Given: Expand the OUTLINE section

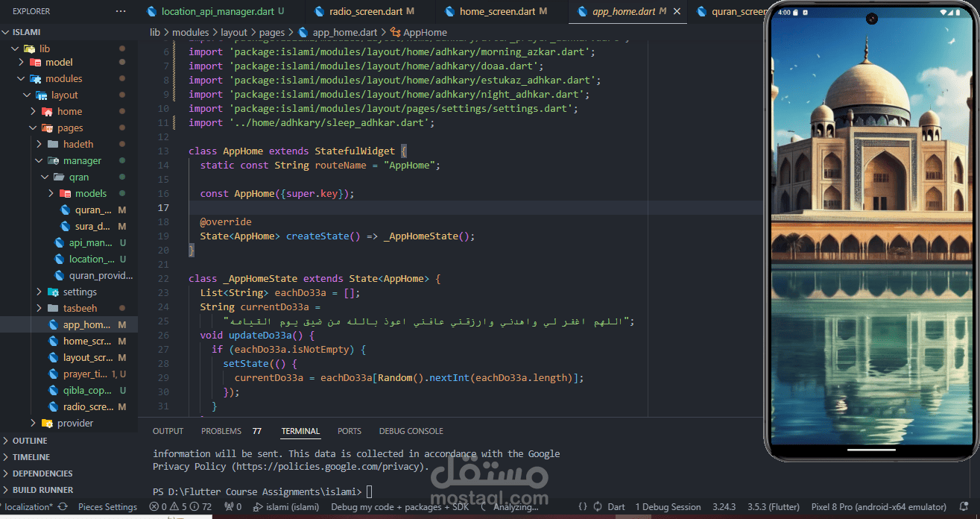Looking at the screenshot, I should [x=30, y=441].
